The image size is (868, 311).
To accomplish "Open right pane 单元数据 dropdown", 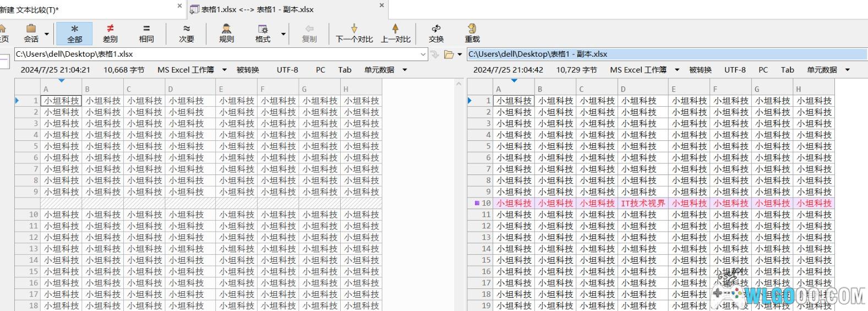I will (x=848, y=70).
